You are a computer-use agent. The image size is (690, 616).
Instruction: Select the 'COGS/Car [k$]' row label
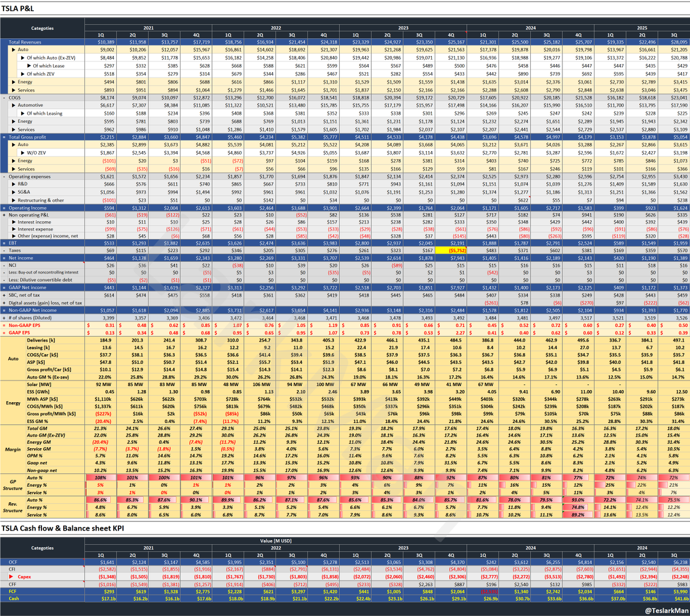coord(41,355)
